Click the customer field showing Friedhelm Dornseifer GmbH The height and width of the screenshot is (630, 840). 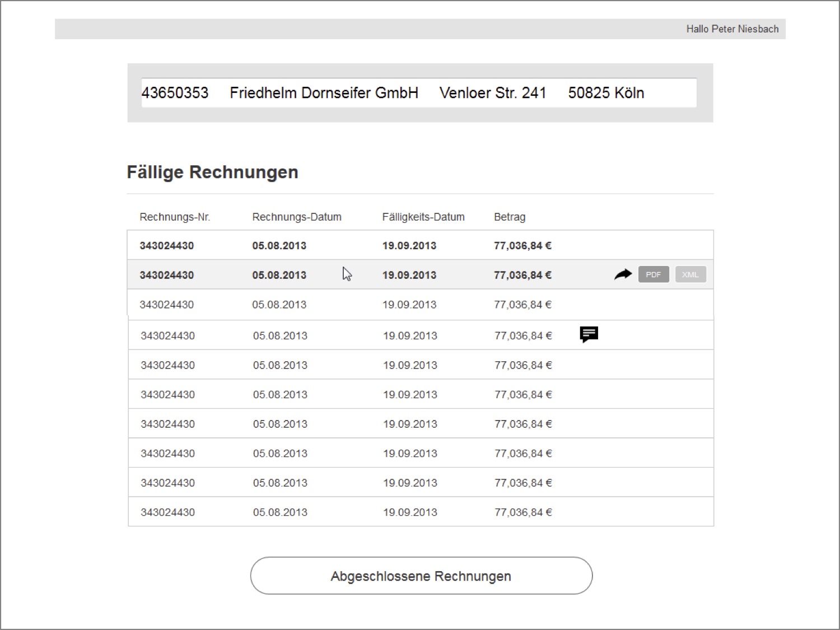click(x=419, y=93)
